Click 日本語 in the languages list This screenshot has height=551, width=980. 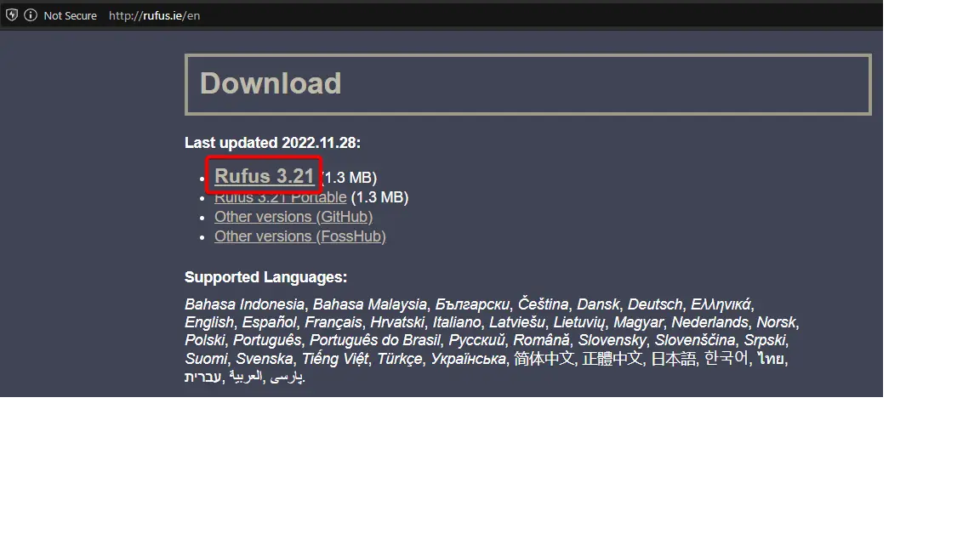click(673, 359)
